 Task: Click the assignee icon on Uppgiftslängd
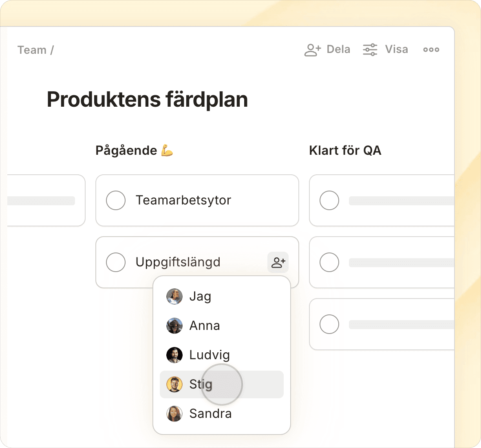pos(278,262)
